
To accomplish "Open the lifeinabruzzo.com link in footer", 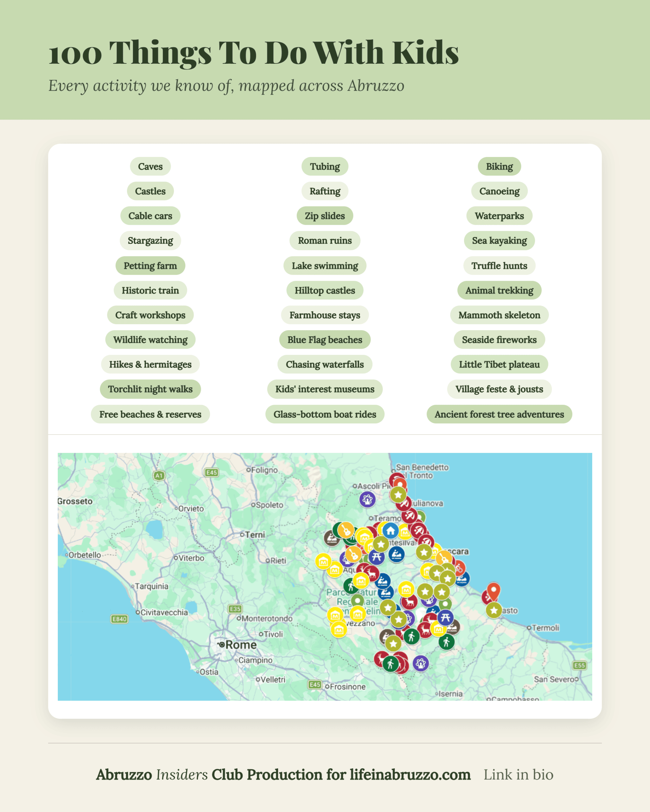I will coord(410,774).
